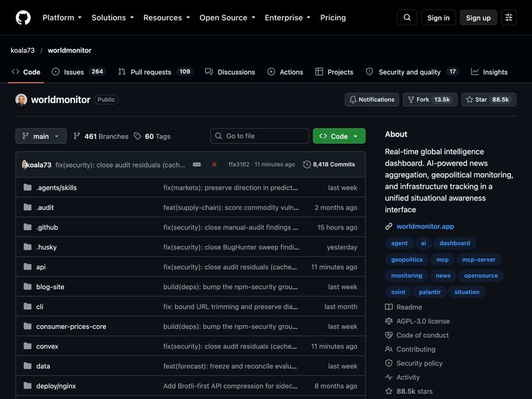Open the Pricing page

[x=333, y=18]
